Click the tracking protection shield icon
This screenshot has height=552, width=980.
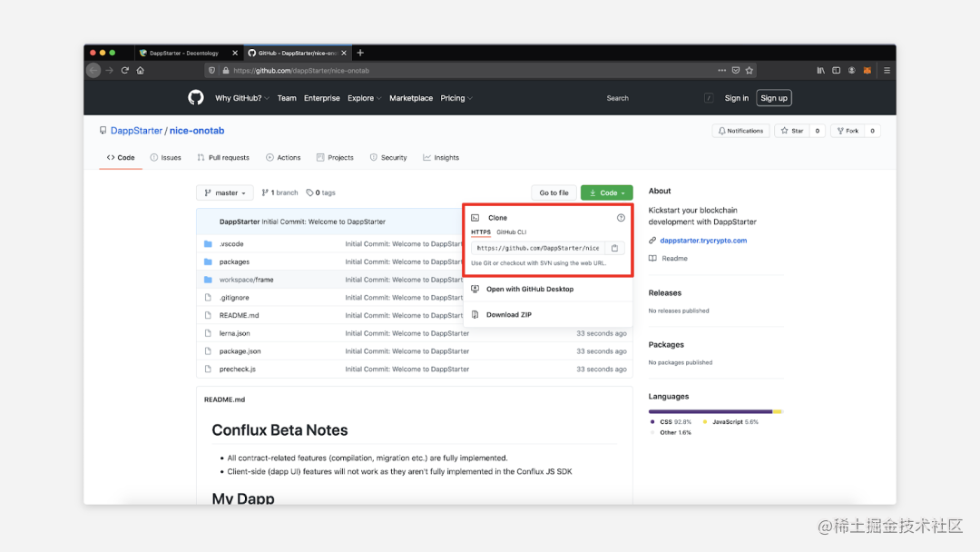(211, 71)
